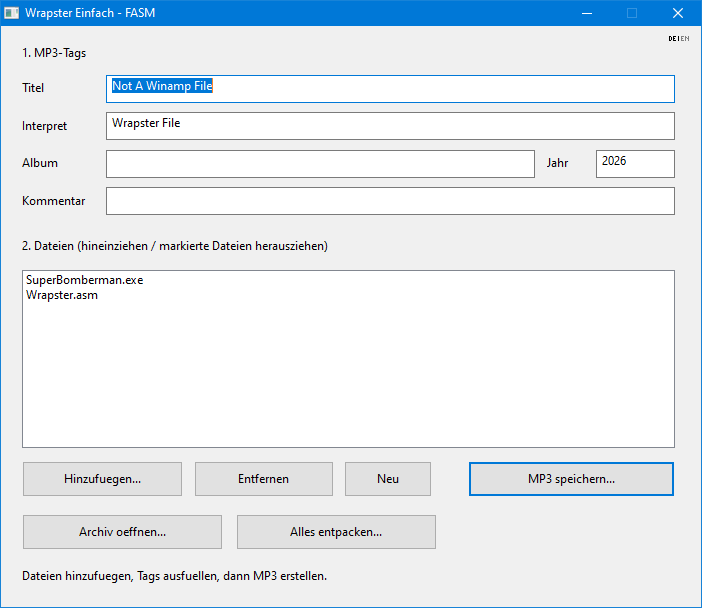Click the Wrapster app icon in title bar
The width and height of the screenshot is (702, 608).
11,13
